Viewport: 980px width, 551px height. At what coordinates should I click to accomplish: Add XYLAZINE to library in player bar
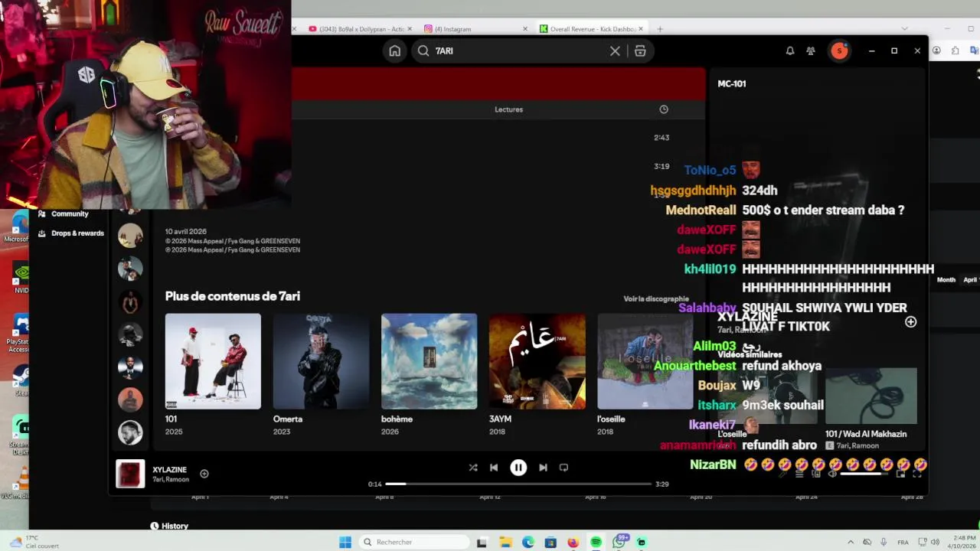tap(204, 474)
